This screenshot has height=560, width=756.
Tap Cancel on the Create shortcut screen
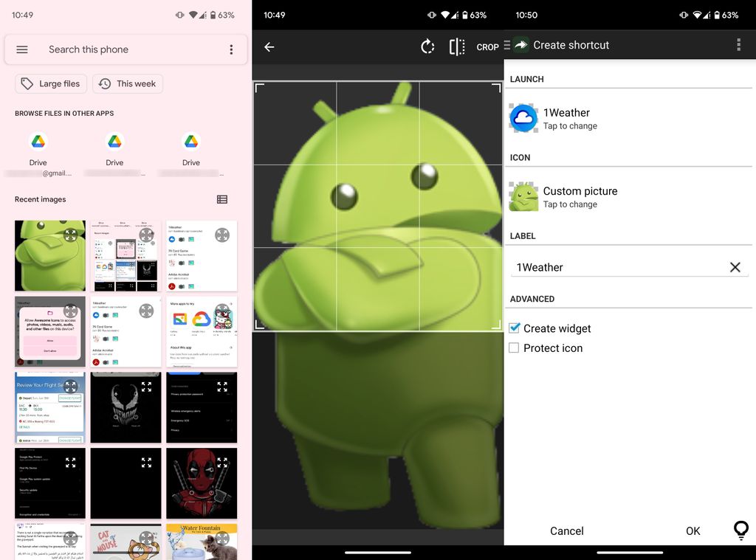(566, 530)
